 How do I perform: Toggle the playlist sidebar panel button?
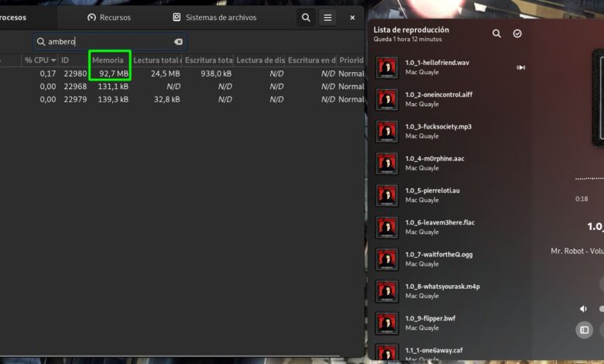pos(584,330)
